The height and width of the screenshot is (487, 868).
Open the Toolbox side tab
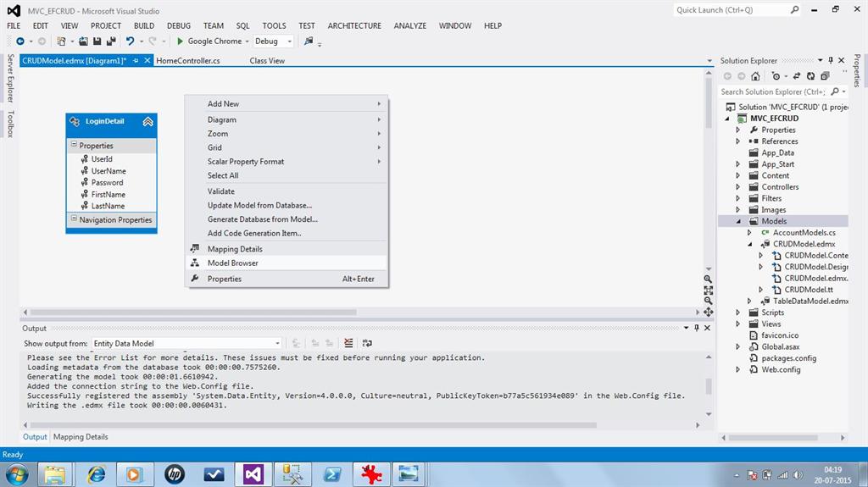pos(10,124)
